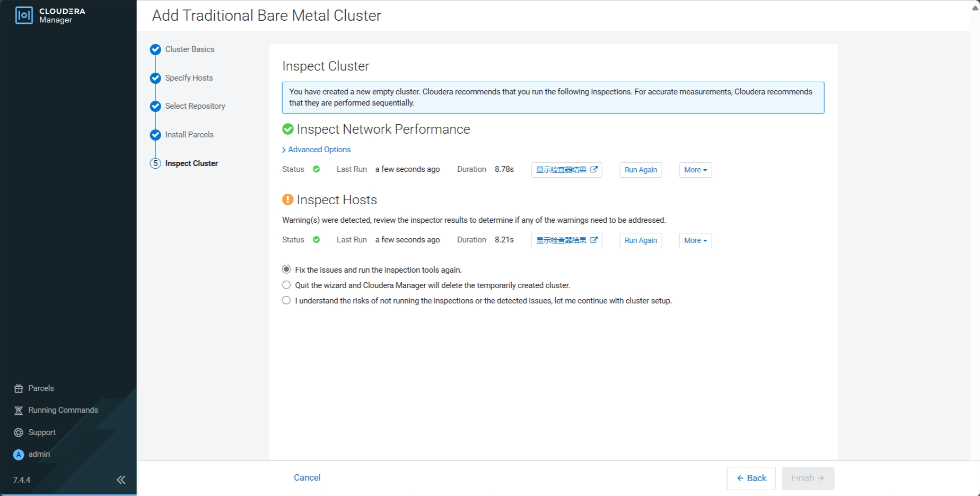Select 'Fix the issues and run inspection tools again'
980x496 pixels.
tap(286, 269)
